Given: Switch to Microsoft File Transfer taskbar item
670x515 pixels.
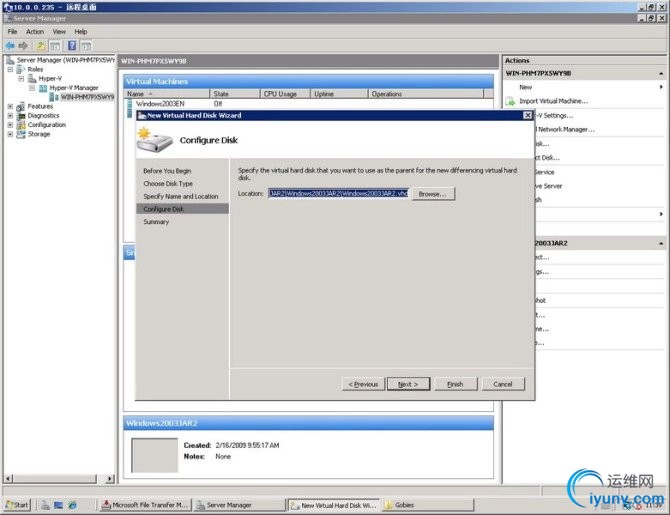Looking at the screenshot, I should [146, 505].
